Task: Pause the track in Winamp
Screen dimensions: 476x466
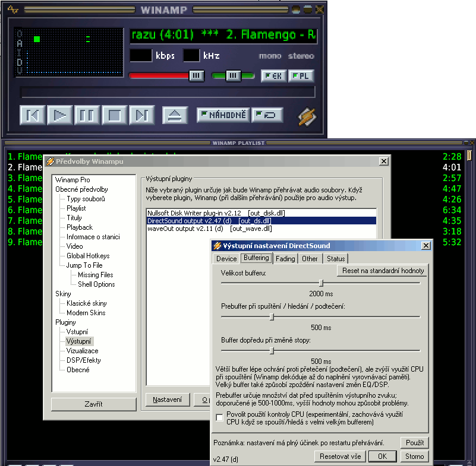Action: click(87, 115)
